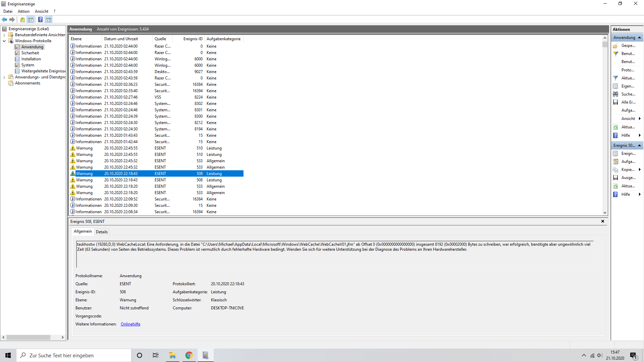This screenshot has height=362, width=644.
Task: Toggle the console tree pane toolbar button
Action: point(31,19)
